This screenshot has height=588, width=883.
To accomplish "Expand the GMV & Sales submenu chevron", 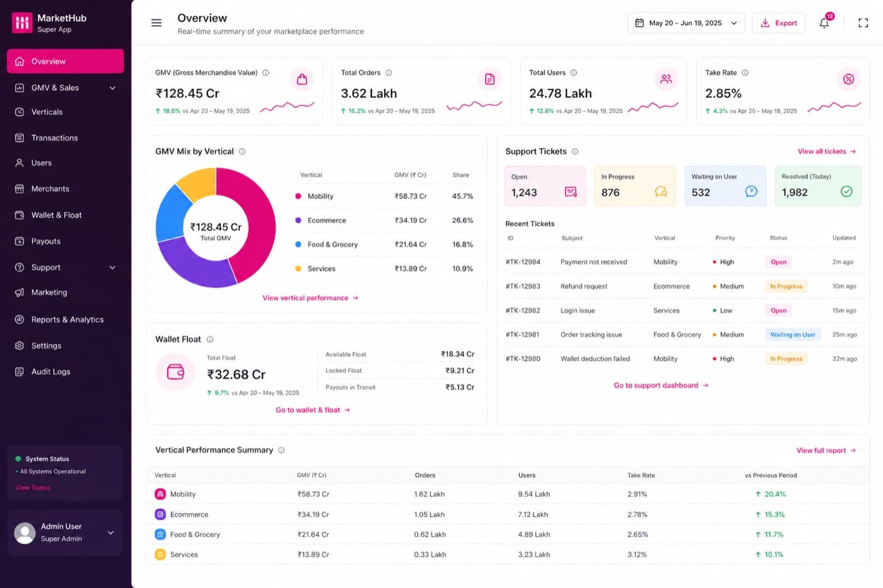I will tap(112, 88).
